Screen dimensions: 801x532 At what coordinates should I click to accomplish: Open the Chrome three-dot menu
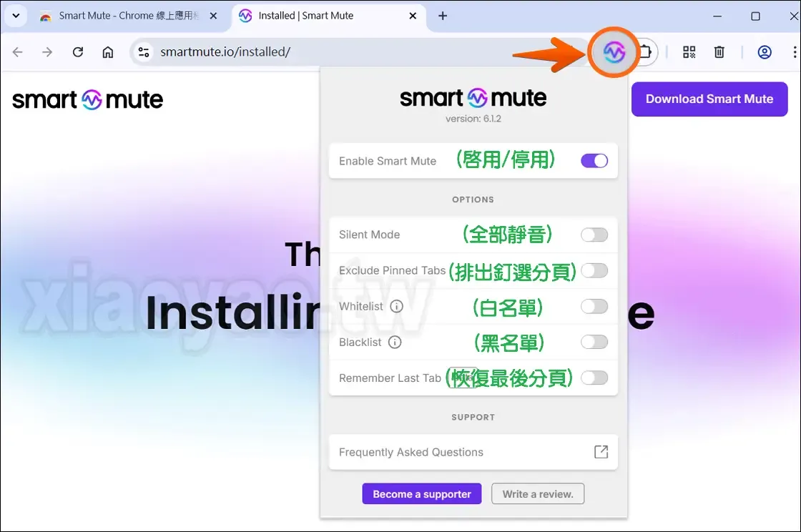(x=795, y=52)
